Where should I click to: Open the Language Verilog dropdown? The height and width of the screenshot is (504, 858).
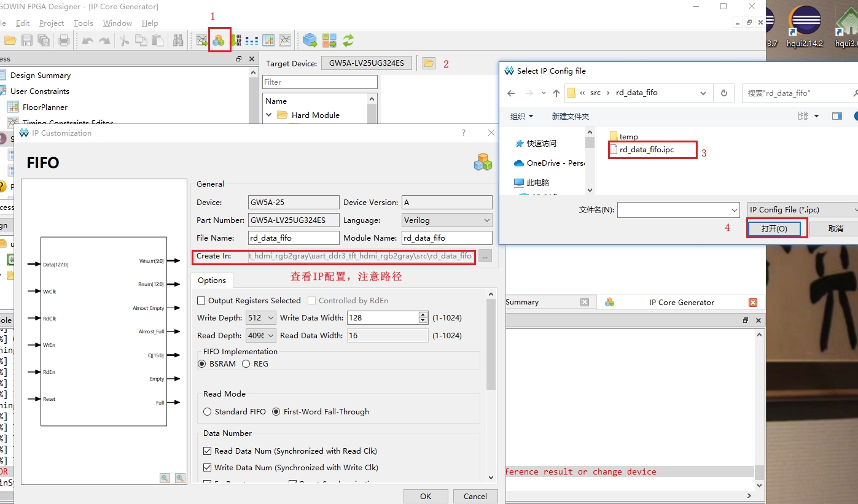coord(447,220)
